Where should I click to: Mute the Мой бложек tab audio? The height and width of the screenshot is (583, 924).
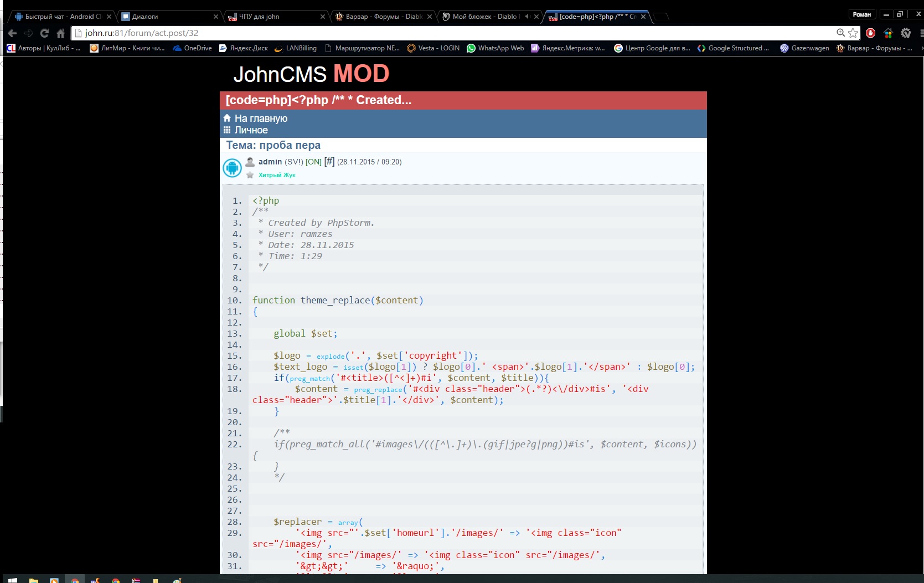coord(528,17)
